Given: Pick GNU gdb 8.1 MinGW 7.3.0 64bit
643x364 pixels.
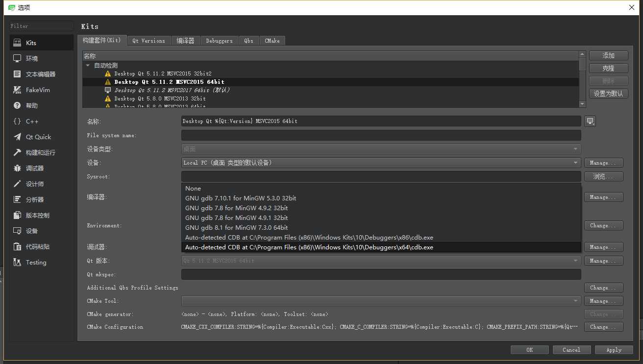Looking at the screenshot, I should [381, 228].
